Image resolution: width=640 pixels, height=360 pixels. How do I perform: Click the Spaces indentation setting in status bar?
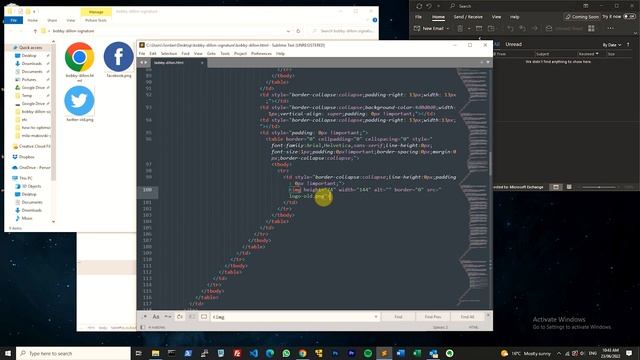point(440,327)
